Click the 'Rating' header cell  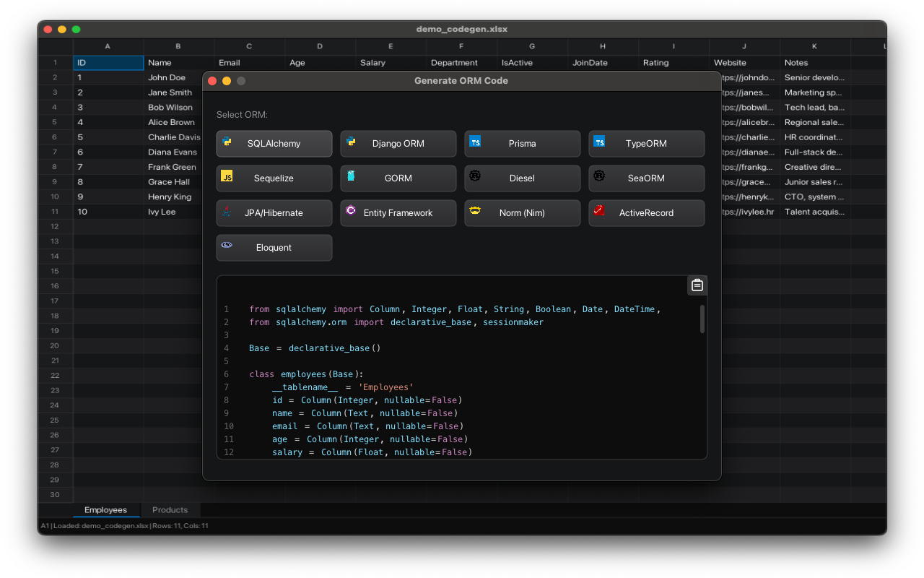(x=674, y=63)
